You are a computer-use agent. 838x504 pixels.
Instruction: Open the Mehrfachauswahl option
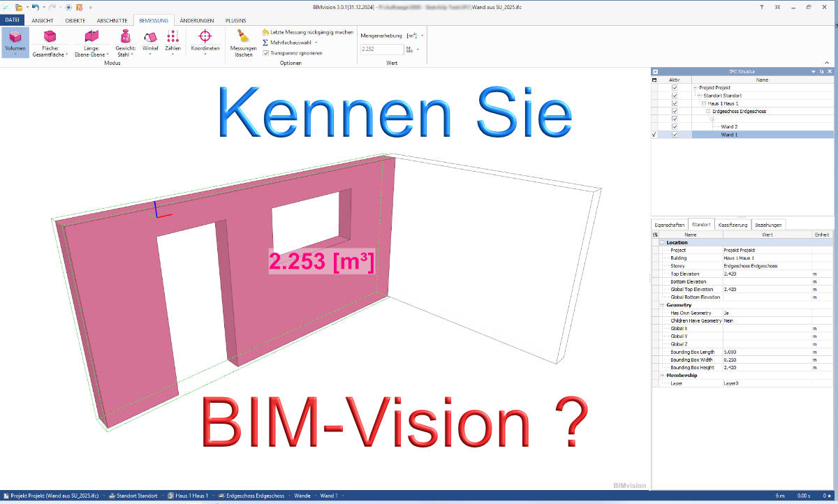(x=290, y=43)
